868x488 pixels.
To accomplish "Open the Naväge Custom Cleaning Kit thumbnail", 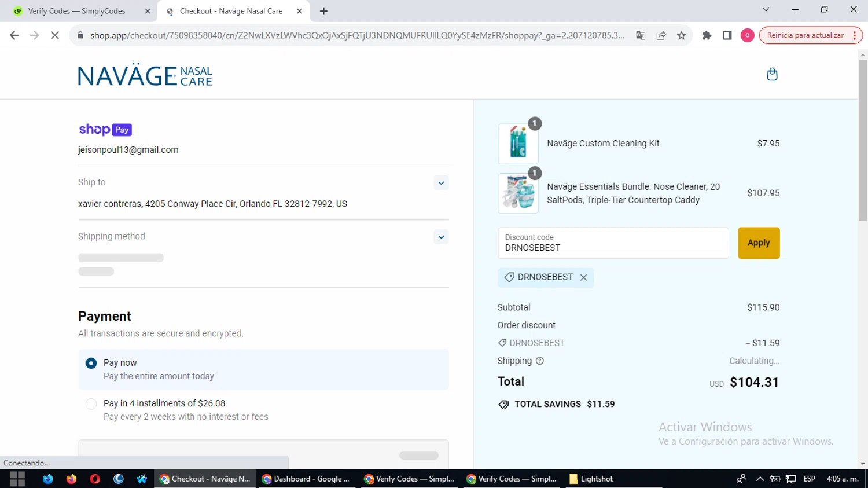I will tap(518, 144).
